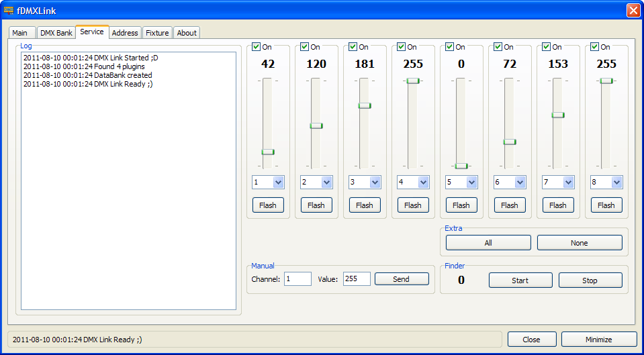
Task: Send the manual channel value
Action: coord(402,279)
